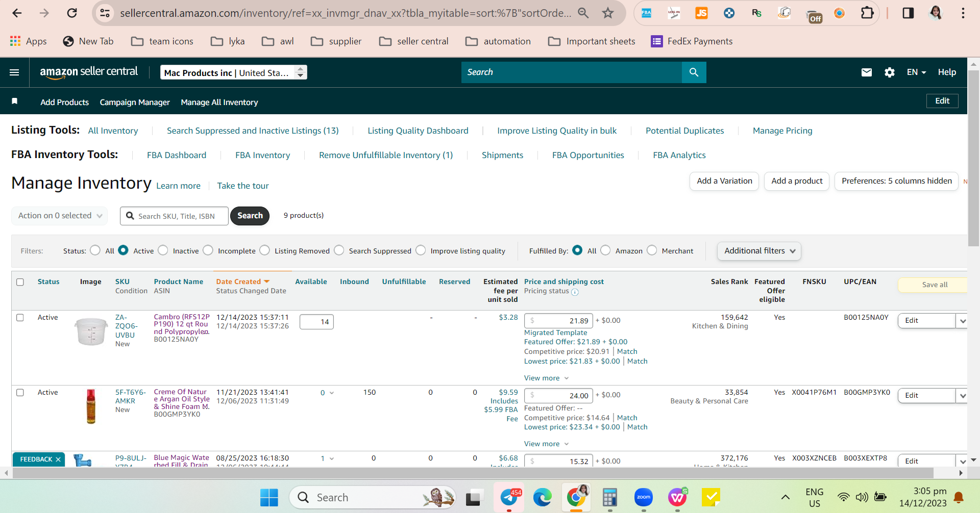Open the Seller Central hamburger menu
The width and height of the screenshot is (980, 513).
[14, 72]
